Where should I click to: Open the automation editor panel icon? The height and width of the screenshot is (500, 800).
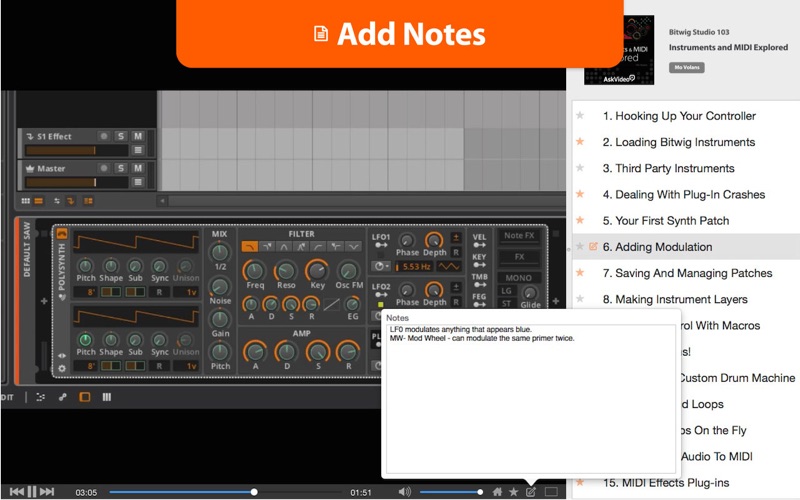[40, 397]
